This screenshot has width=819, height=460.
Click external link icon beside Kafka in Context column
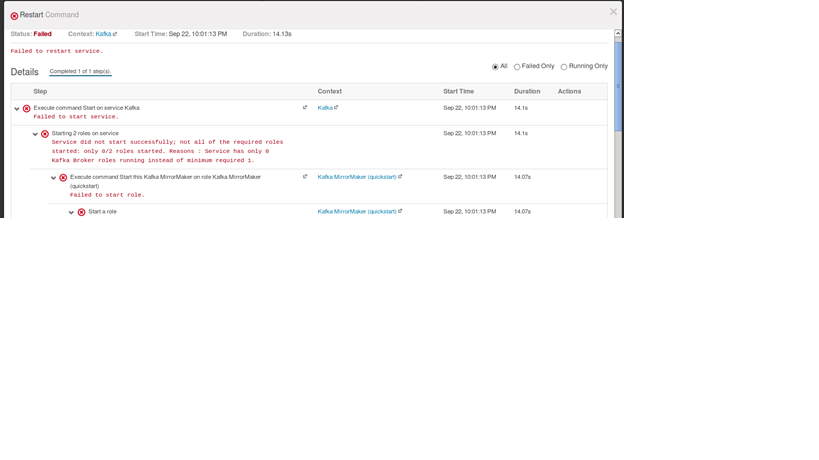pos(336,108)
